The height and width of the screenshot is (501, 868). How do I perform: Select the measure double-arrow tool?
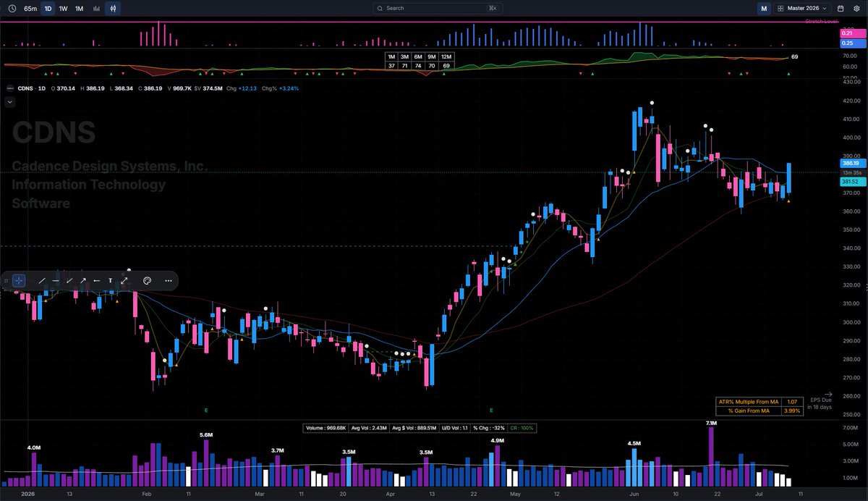coord(124,280)
